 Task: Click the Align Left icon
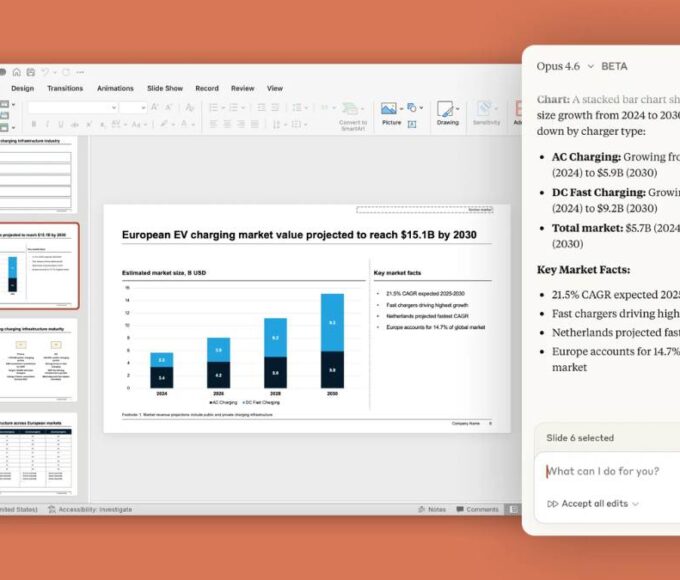(x=213, y=125)
